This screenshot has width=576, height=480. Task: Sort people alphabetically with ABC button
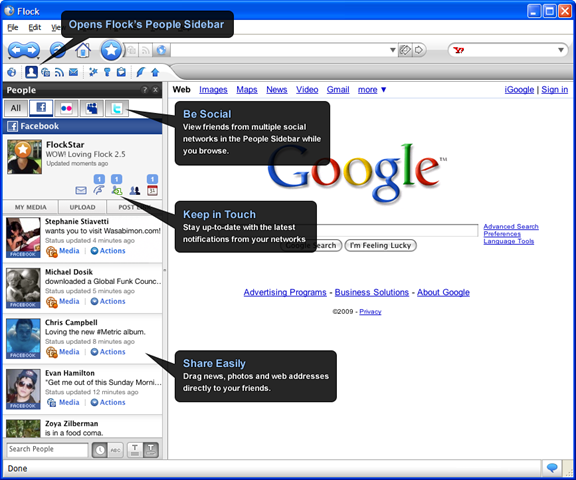pos(115,450)
